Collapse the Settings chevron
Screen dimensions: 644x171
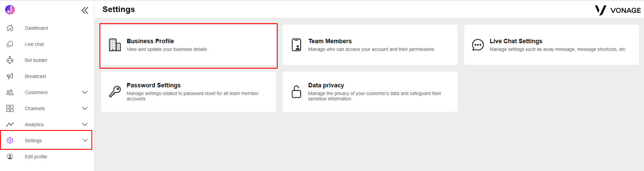click(x=85, y=140)
